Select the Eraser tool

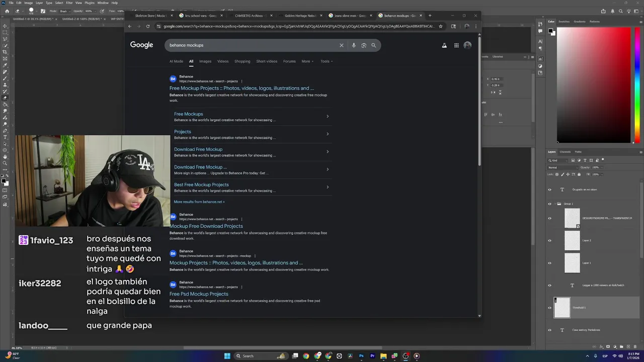(5, 98)
